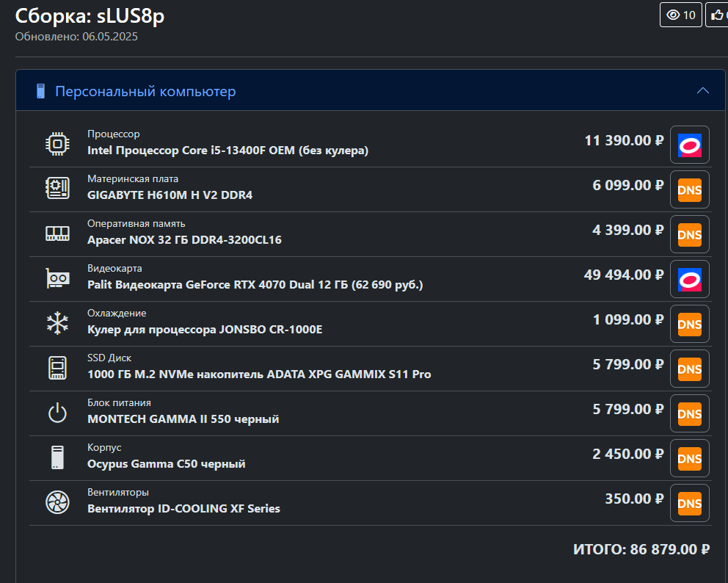The image size is (728, 583).
Task: Click the Видеокарта category label
Action: click(x=114, y=269)
